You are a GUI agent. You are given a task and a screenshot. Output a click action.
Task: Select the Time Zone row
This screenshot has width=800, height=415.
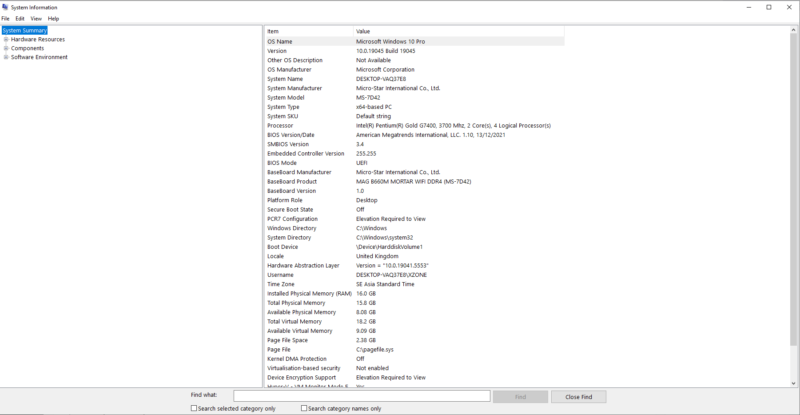tap(414, 284)
